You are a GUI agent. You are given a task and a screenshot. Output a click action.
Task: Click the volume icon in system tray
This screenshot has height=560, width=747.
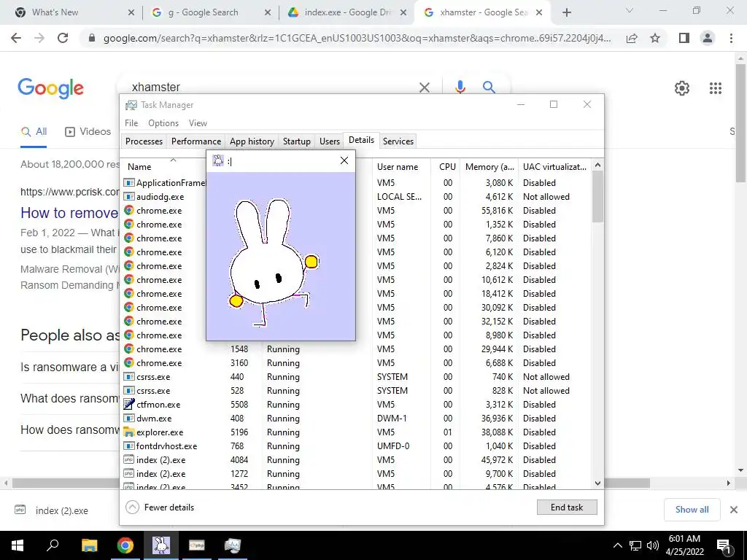[652, 545]
